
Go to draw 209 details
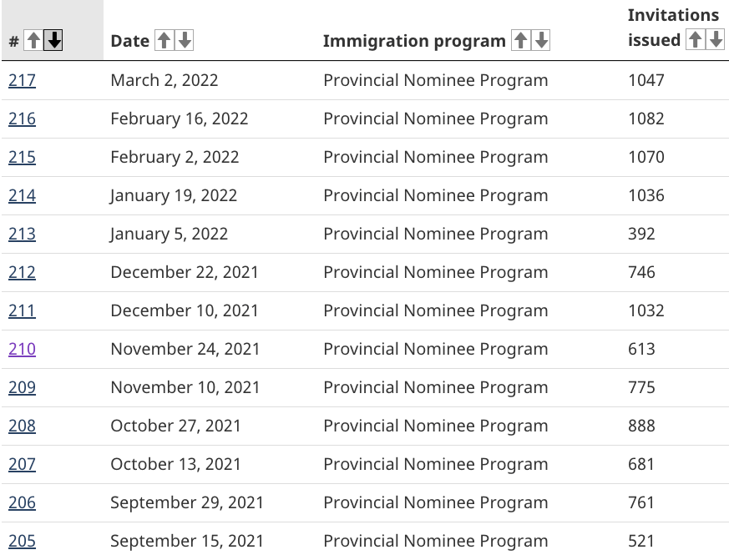click(x=22, y=387)
